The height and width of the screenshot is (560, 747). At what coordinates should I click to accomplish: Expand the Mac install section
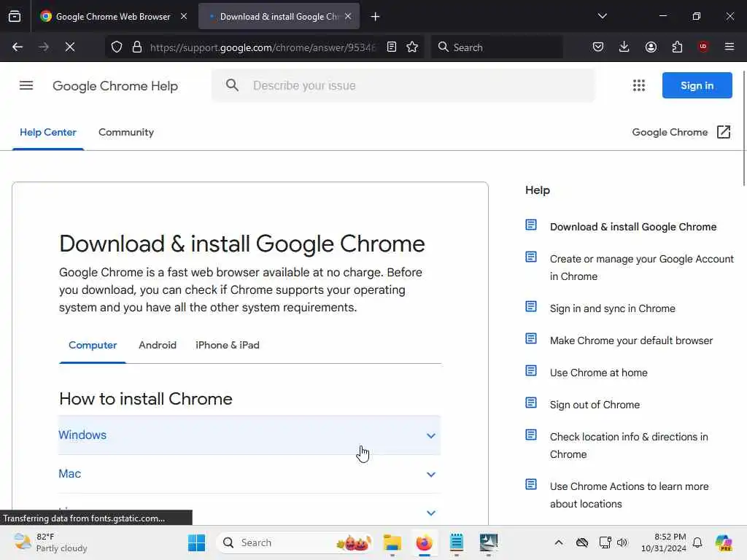[x=249, y=474]
